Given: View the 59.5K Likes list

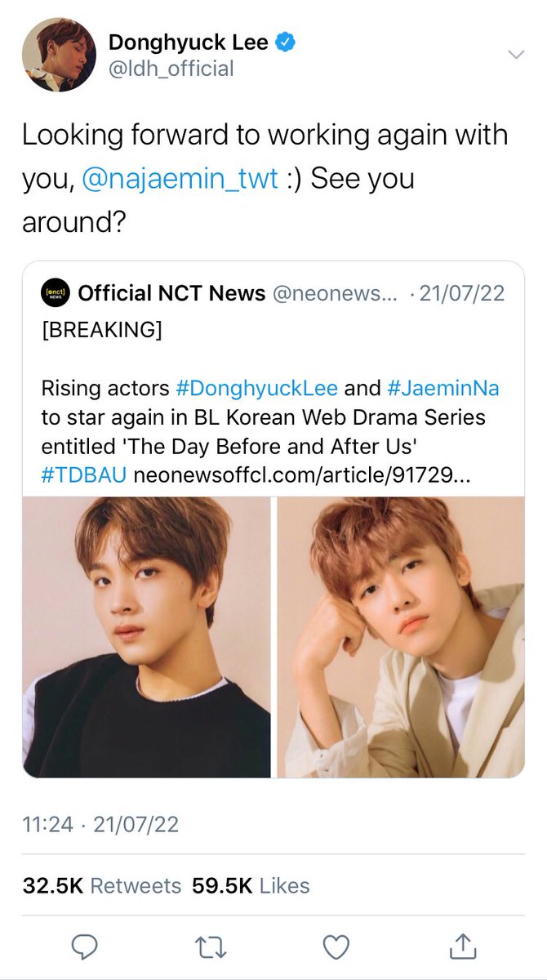Looking at the screenshot, I should pyautogui.click(x=251, y=885).
